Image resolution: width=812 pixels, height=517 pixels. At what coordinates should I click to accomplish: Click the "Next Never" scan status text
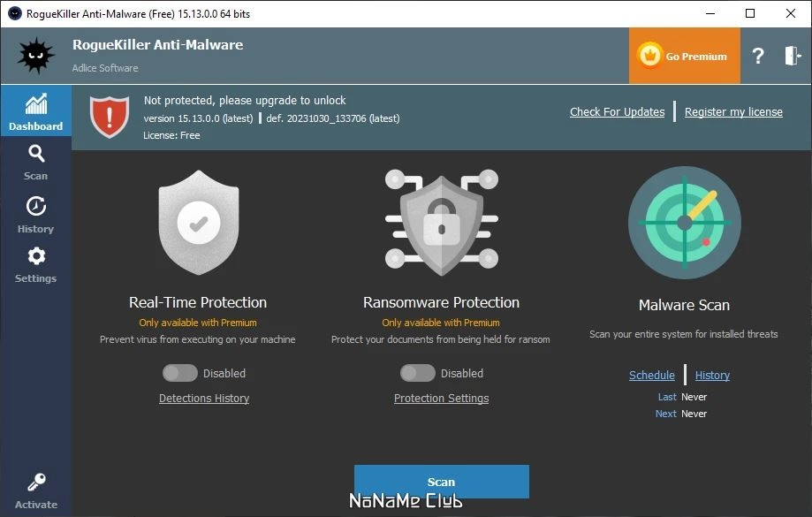pyautogui.click(x=681, y=414)
